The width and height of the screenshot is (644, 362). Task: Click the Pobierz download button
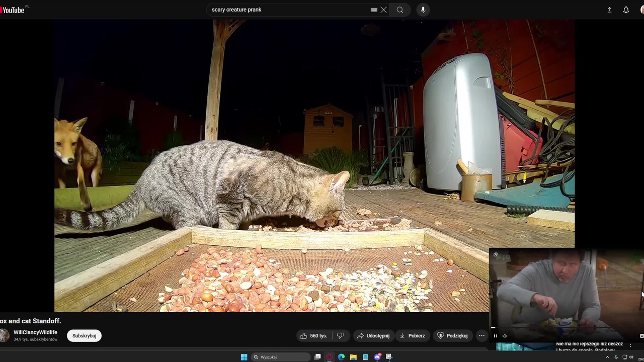tap(412, 336)
